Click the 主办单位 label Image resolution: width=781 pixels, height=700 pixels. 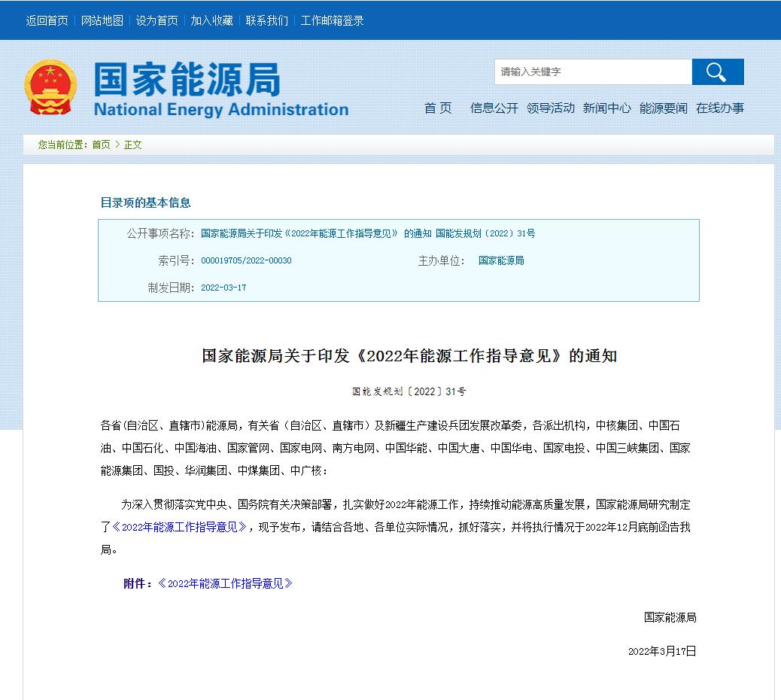[x=442, y=260]
